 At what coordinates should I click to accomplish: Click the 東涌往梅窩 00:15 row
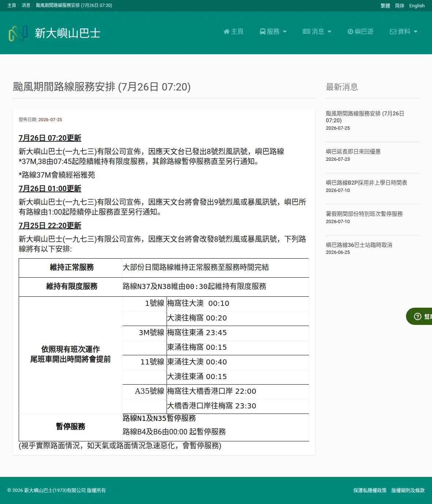tap(238, 347)
